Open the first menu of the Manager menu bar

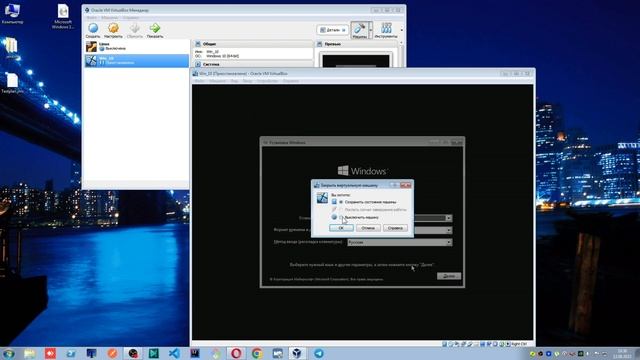tap(91, 18)
